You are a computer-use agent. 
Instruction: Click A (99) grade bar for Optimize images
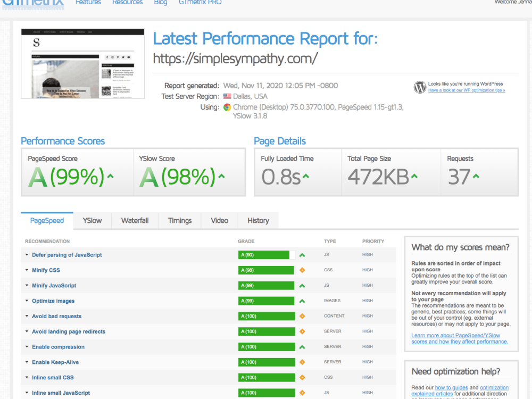tap(267, 301)
